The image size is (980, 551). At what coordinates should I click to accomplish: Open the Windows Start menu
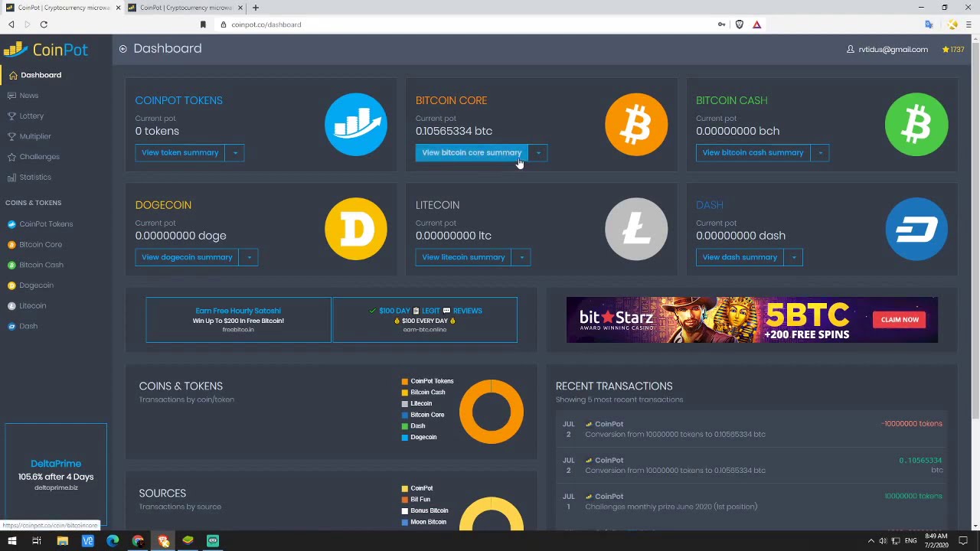pos(11,541)
